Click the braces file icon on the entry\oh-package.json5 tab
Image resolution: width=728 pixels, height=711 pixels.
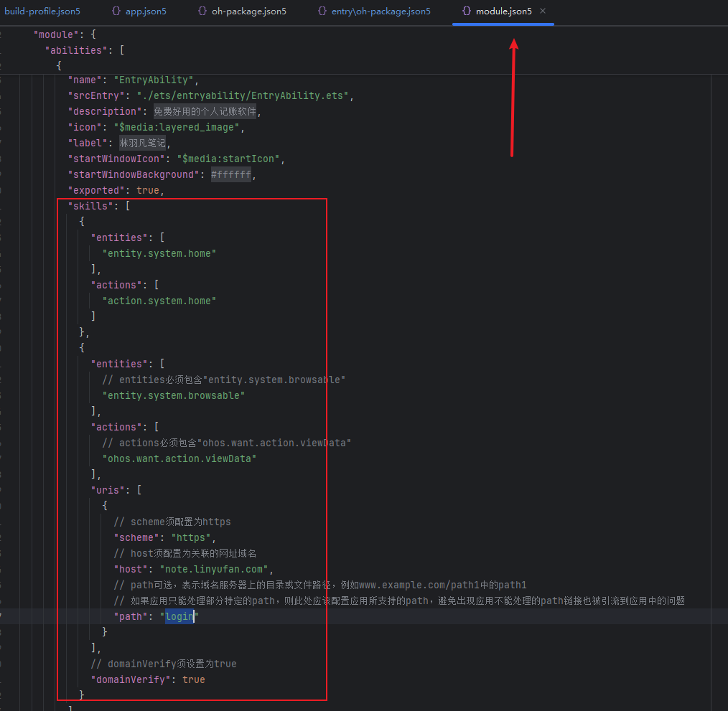(322, 11)
